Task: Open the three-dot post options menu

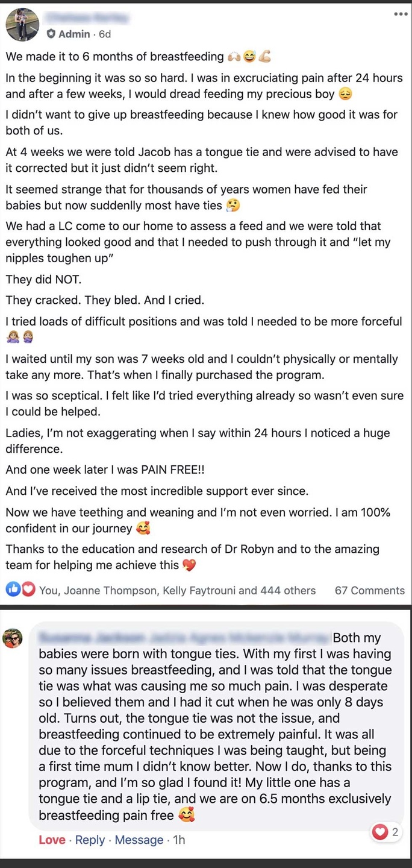Action: coord(401,14)
